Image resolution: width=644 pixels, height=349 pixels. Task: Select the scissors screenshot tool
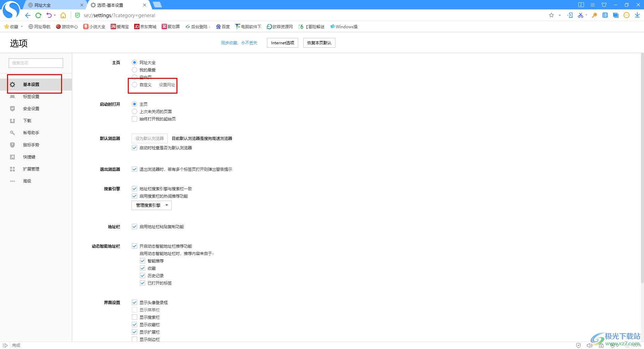[580, 15]
